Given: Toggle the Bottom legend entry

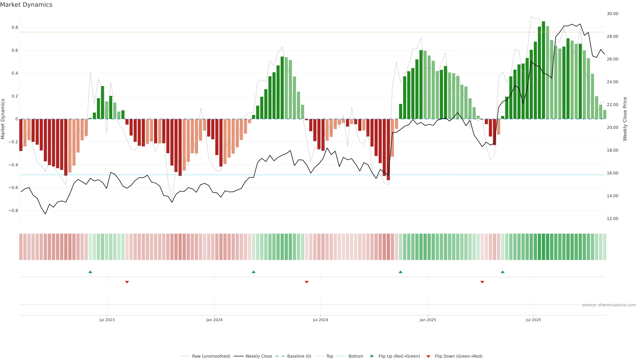Looking at the screenshot, I should click(356, 356).
